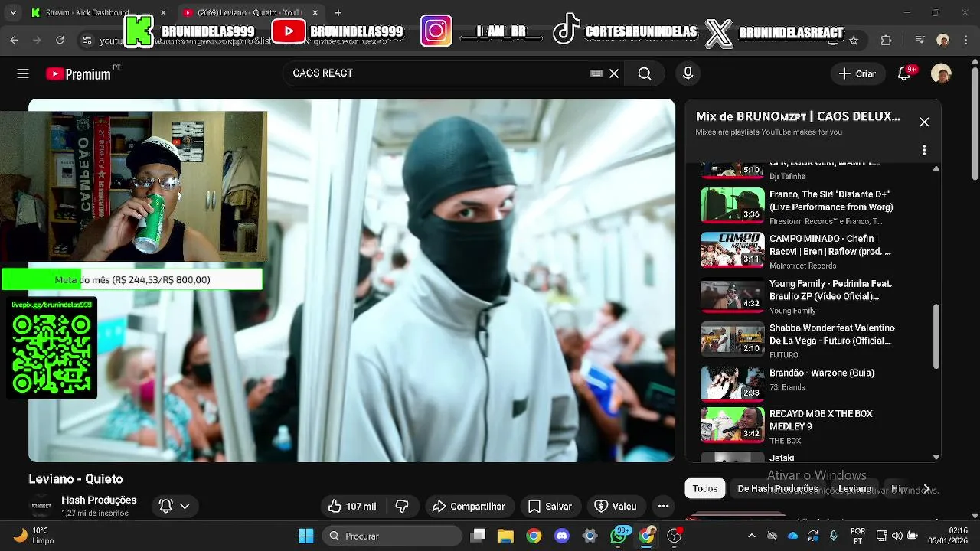The width and height of the screenshot is (980, 551).
Task: Select the Todos filter chip
Action: coord(705,488)
